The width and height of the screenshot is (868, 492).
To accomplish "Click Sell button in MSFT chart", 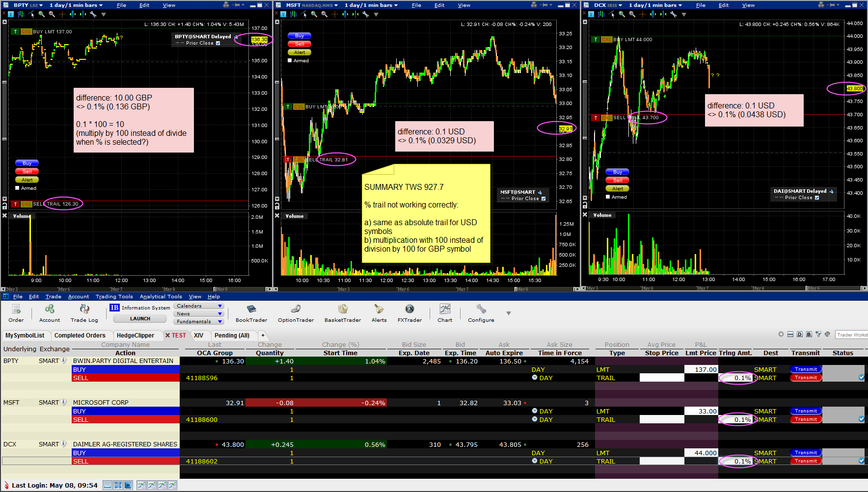I will (299, 44).
